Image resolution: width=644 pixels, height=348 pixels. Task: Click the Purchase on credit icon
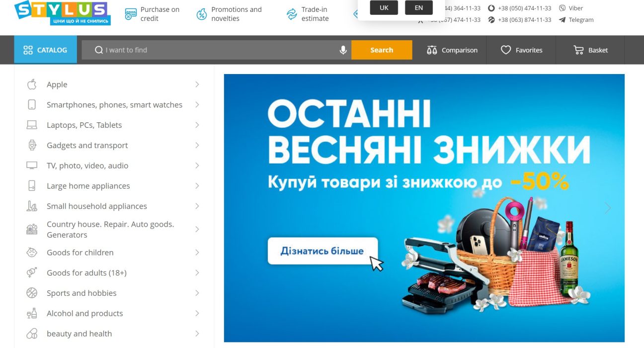(x=131, y=14)
